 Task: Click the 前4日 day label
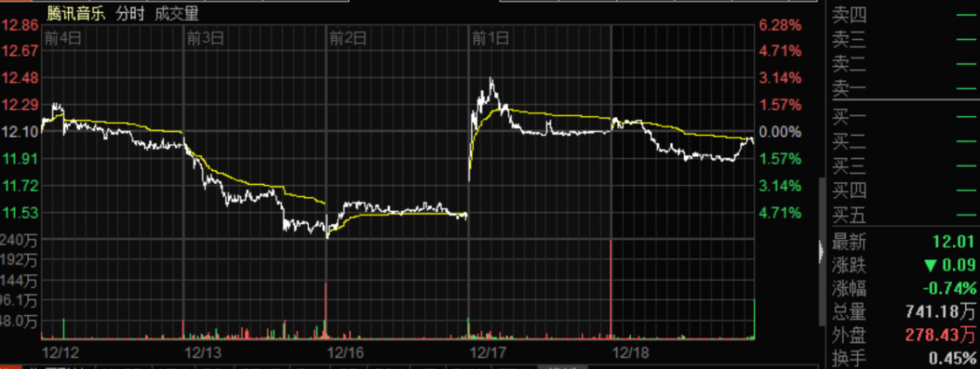coord(63,38)
